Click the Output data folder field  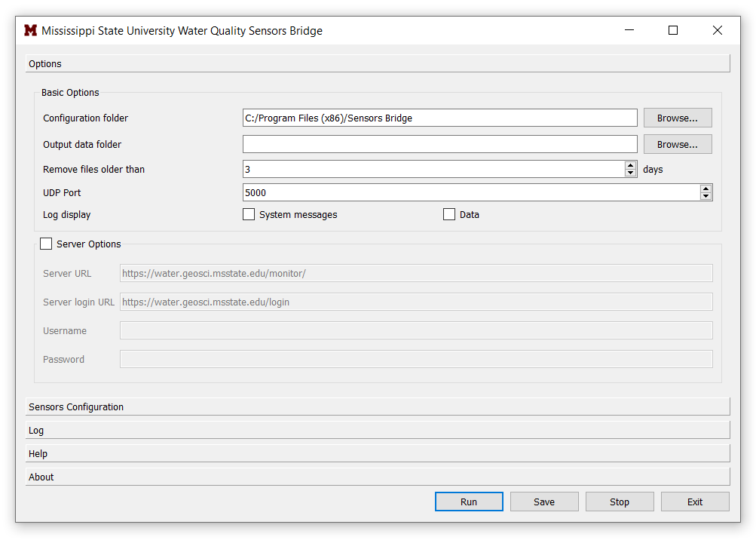click(439, 144)
